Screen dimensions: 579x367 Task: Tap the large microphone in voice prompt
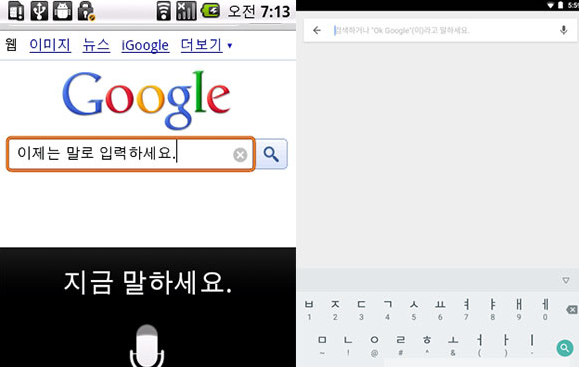(147, 346)
